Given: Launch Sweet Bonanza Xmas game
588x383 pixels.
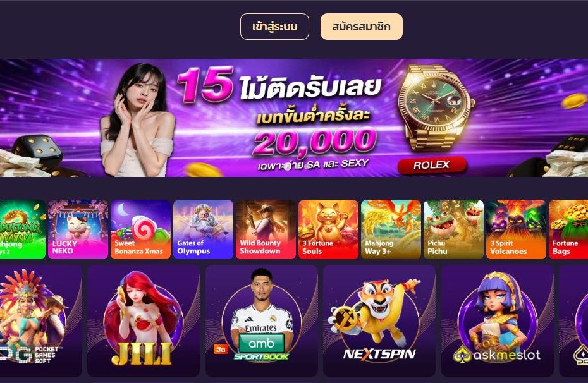Looking at the screenshot, I should 140,229.
